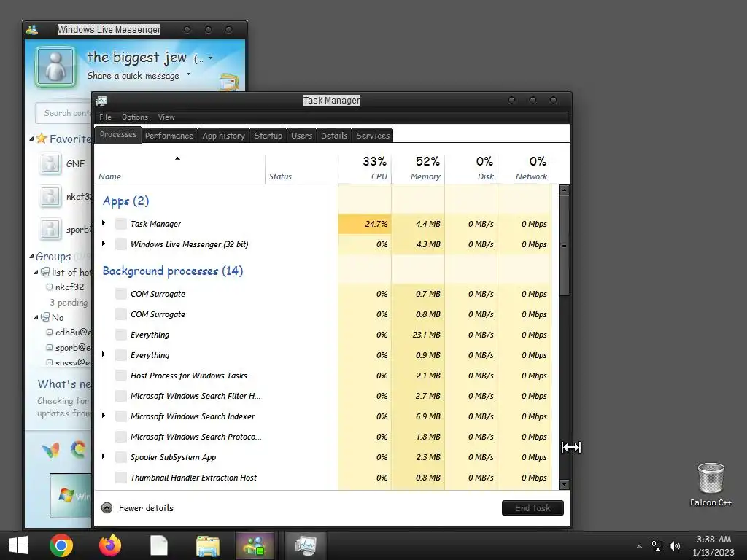This screenshot has height=560, width=747.
Task: Click the sporb favorite contact avatar
Action: (x=50, y=229)
